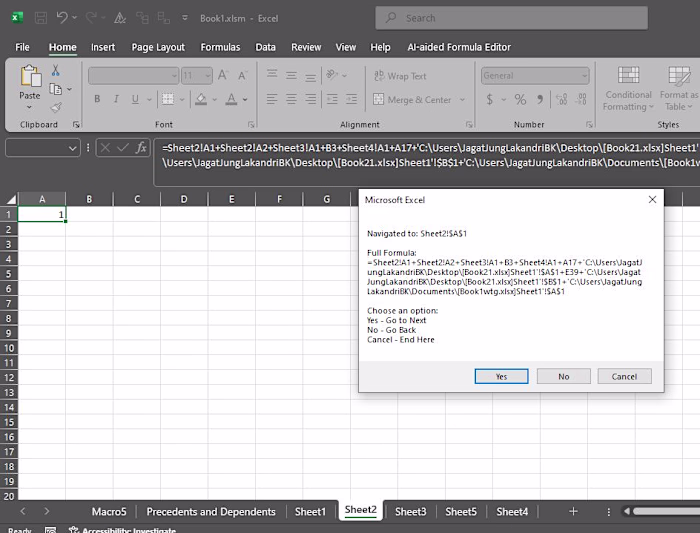Click No to go back
This screenshot has width=700, height=533.
point(563,376)
